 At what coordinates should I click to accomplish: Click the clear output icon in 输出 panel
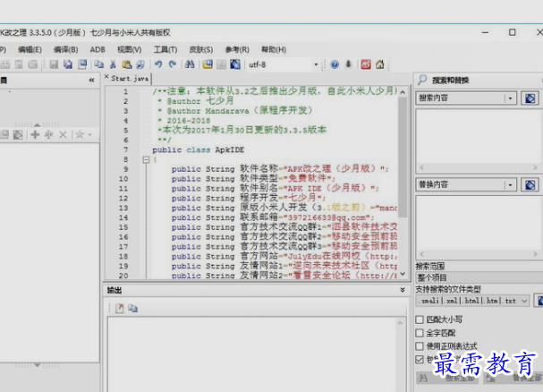click(x=120, y=308)
